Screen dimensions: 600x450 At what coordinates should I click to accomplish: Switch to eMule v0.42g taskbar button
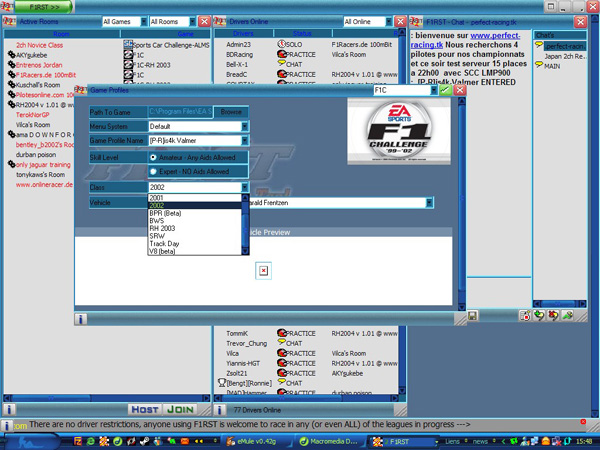256,441
